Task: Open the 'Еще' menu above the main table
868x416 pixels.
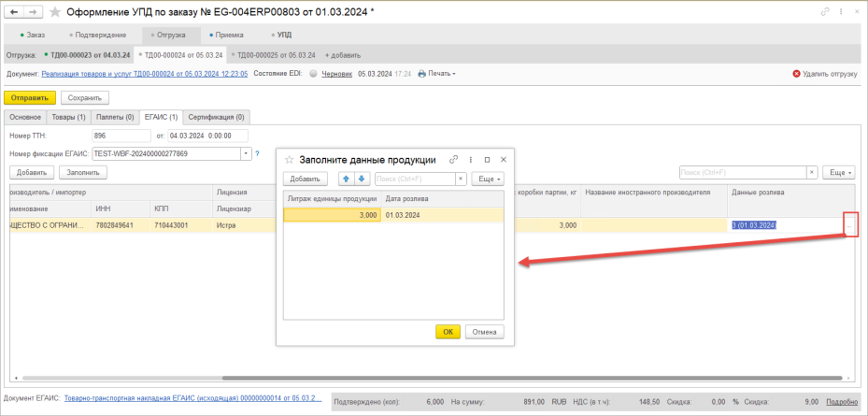Action: 839,173
